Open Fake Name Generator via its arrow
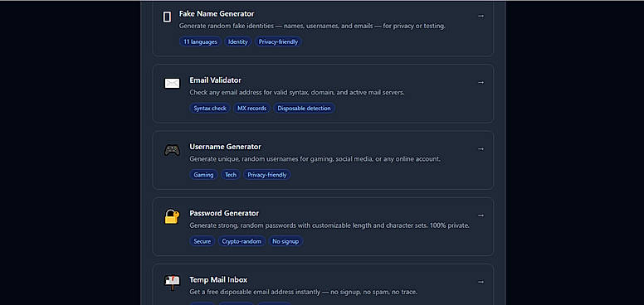 coord(481,16)
